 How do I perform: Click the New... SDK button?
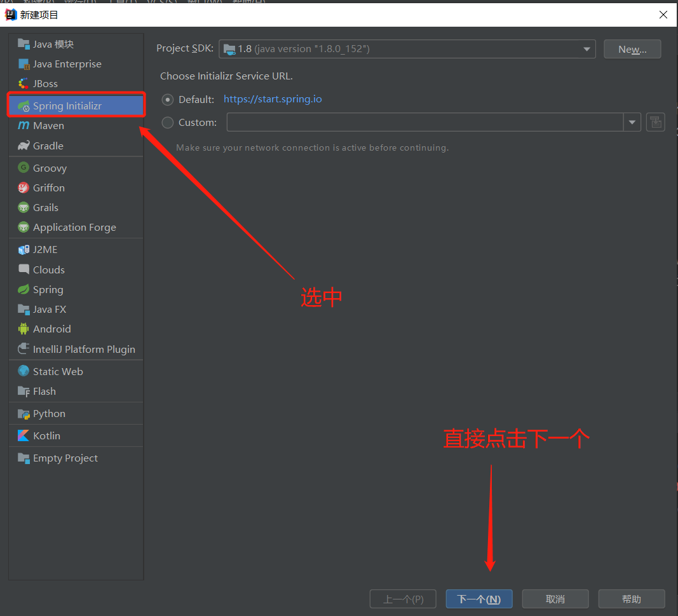pyautogui.click(x=632, y=49)
